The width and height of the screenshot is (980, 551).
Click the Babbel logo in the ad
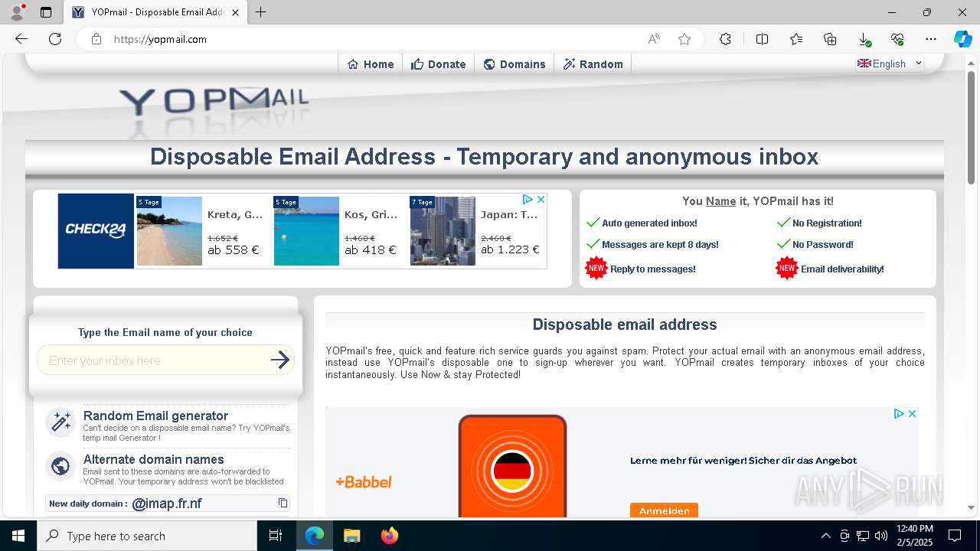(x=364, y=482)
